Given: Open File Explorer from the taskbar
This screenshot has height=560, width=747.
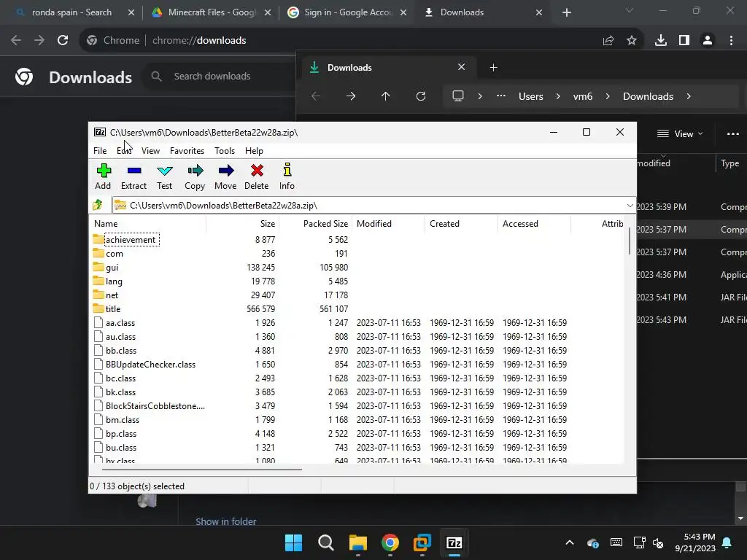Looking at the screenshot, I should tap(357, 542).
